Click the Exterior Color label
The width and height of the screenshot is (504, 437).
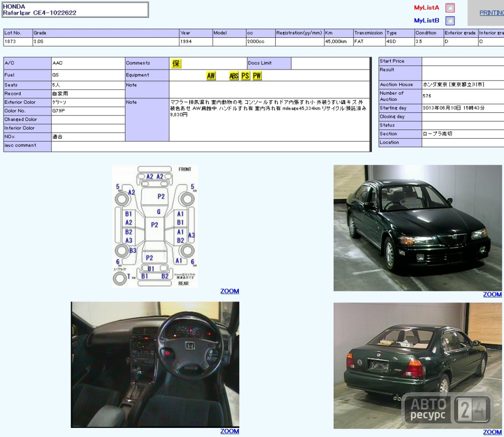pyautogui.click(x=20, y=102)
